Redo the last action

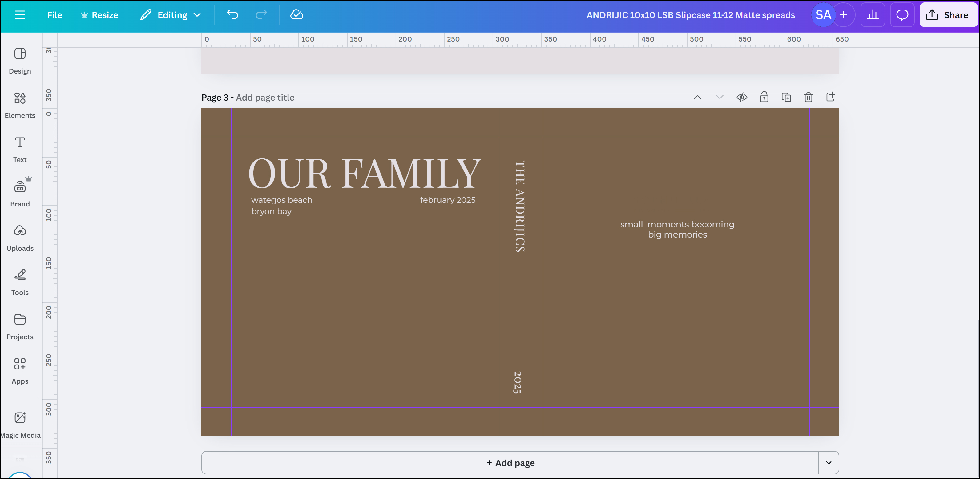pyautogui.click(x=261, y=15)
